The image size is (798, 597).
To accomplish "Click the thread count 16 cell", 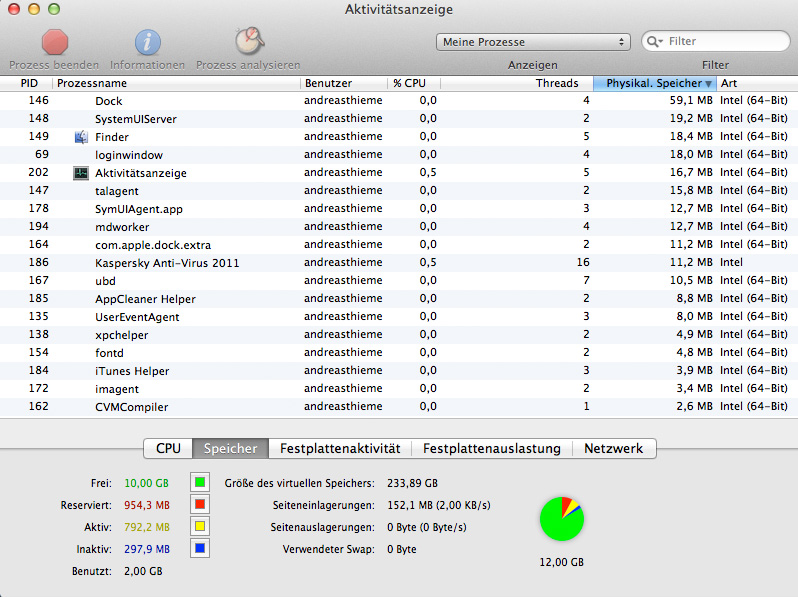I will [583, 262].
